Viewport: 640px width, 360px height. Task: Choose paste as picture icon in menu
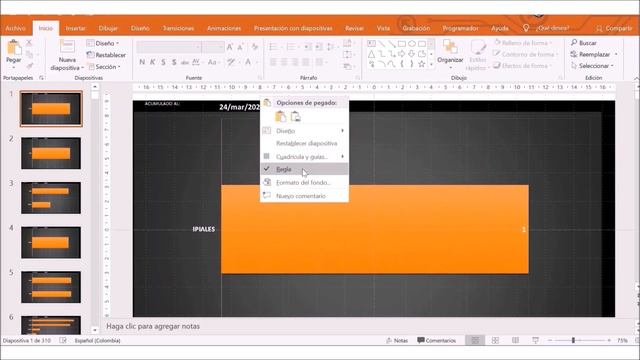pyautogui.click(x=296, y=117)
